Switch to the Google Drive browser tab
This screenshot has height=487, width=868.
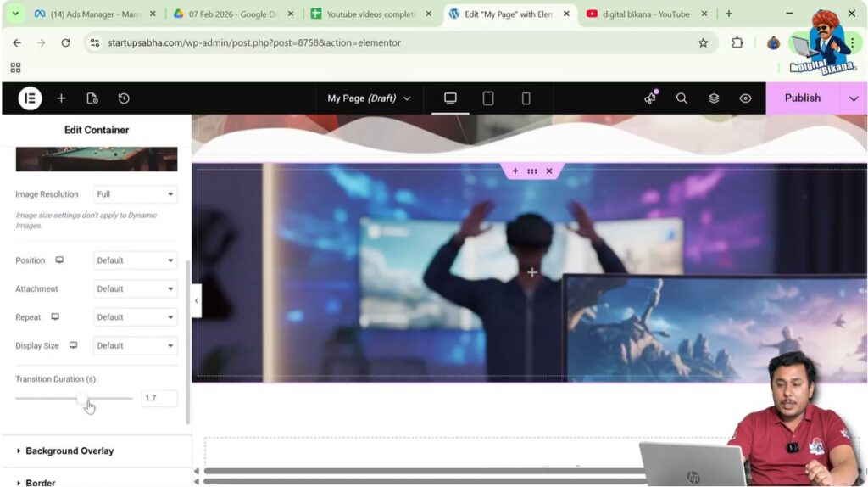[231, 14]
